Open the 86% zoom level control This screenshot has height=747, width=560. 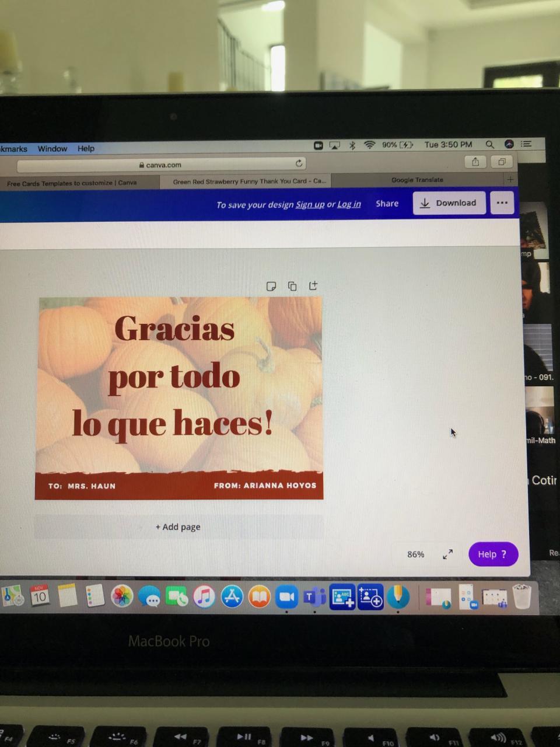(415, 554)
